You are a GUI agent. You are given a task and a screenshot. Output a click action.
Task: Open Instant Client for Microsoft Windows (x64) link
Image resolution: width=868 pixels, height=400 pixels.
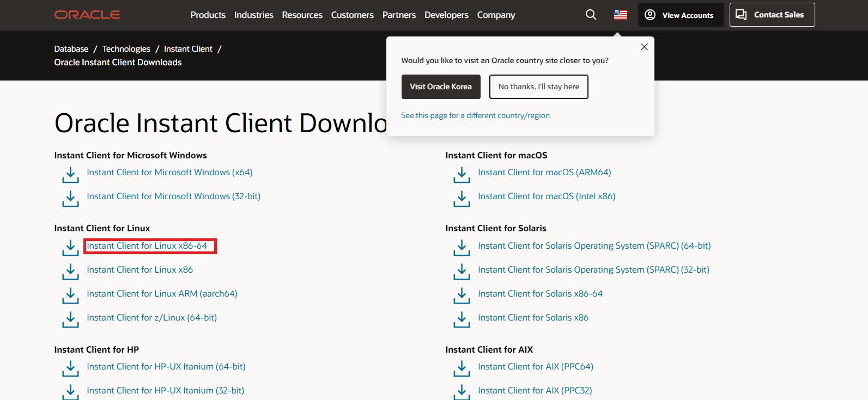169,172
